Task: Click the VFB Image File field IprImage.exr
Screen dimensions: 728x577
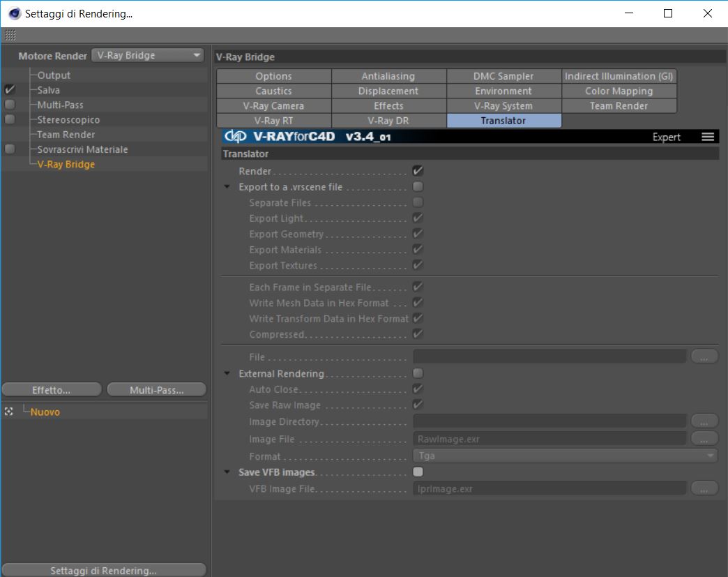Action: (x=549, y=488)
